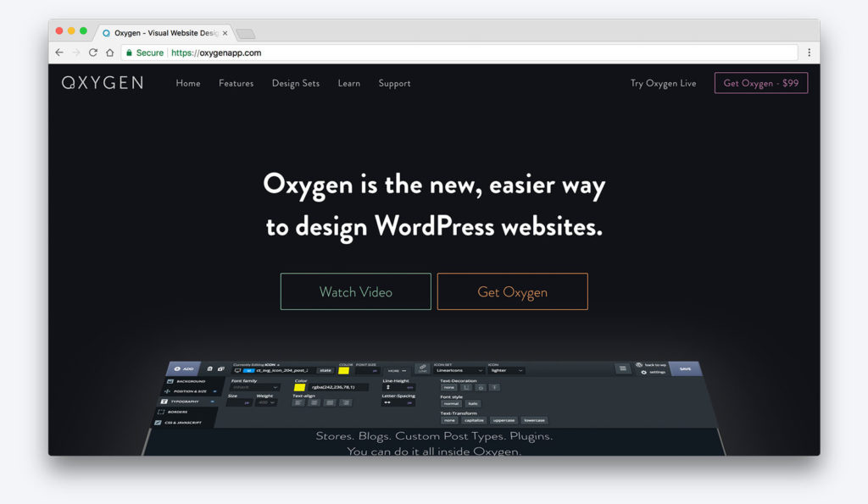The height and width of the screenshot is (504, 868).
Task: Open the Features menu
Action: pyautogui.click(x=236, y=83)
